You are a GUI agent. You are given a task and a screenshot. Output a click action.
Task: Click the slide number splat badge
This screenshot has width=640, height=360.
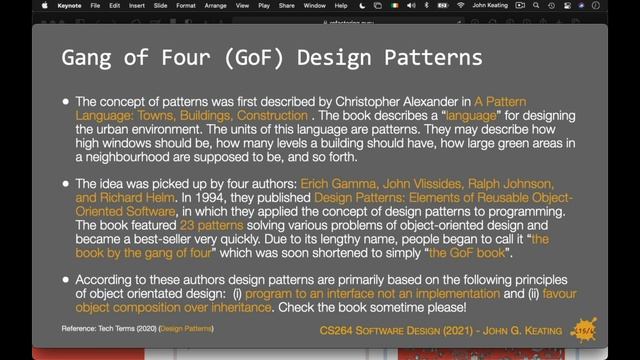point(584,331)
